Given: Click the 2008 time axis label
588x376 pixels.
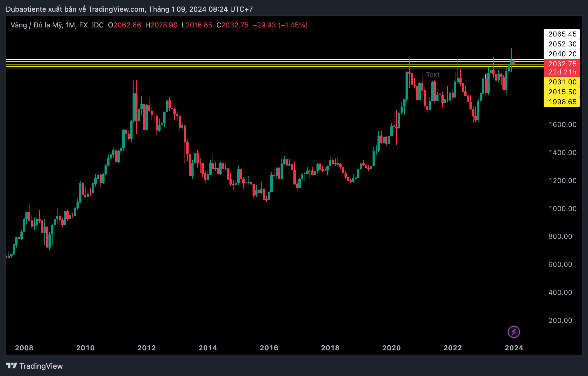Looking at the screenshot, I should pos(24,348).
